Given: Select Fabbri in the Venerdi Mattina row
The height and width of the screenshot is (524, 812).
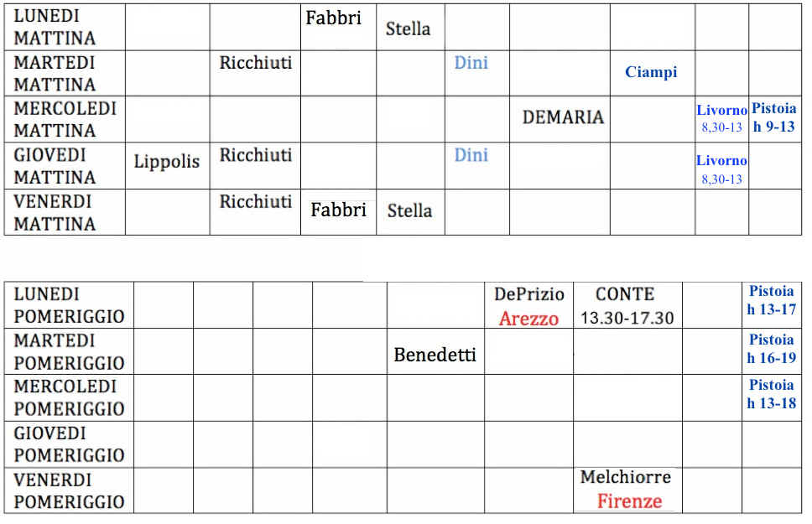Looking at the screenshot, I should 338,210.
